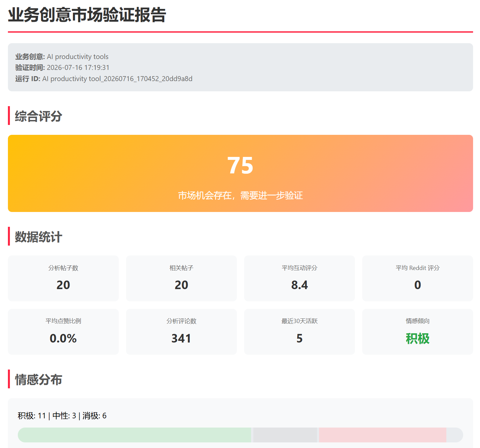The width and height of the screenshot is (480, 448).
Task: Select the business idea text 'AI productivity tools'
Action: (78, 57)
